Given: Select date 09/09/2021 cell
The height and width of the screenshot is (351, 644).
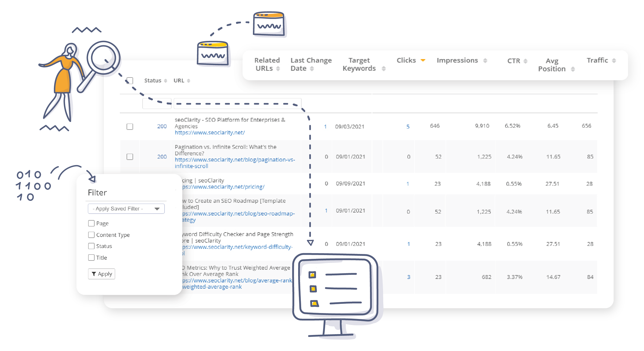Looking at the screenshot, I should 350,183.
